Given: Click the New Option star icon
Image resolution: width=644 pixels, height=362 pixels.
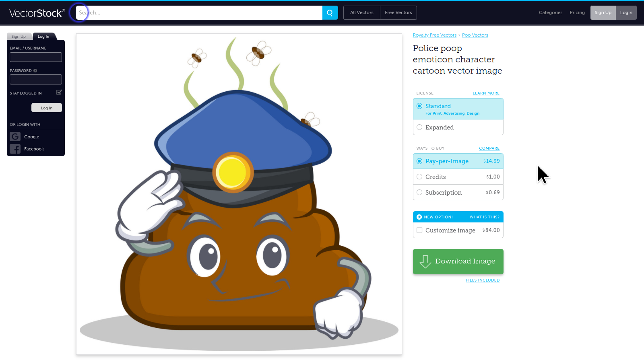Looking at the screenshot, I should (x=419, y=217).
